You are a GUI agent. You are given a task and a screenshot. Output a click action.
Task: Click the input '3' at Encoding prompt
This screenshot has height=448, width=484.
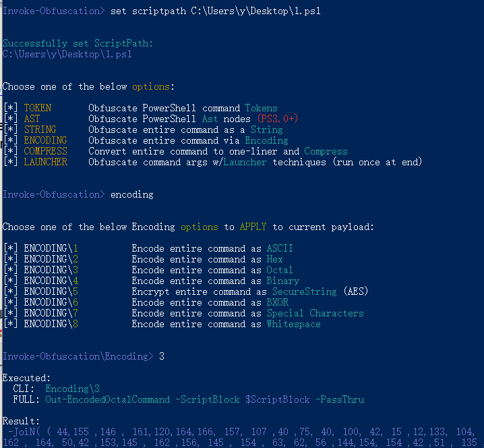coord(162,356)
